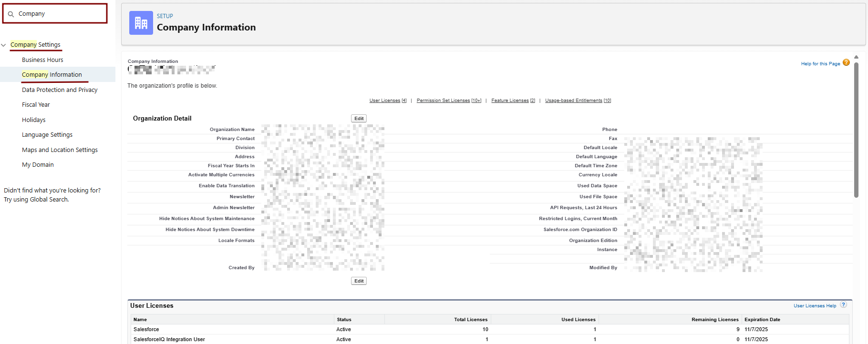Jump to the User Licenses [4] link
Image resolution: width=868 pixels, height=344 pixels.
[388, 101]
